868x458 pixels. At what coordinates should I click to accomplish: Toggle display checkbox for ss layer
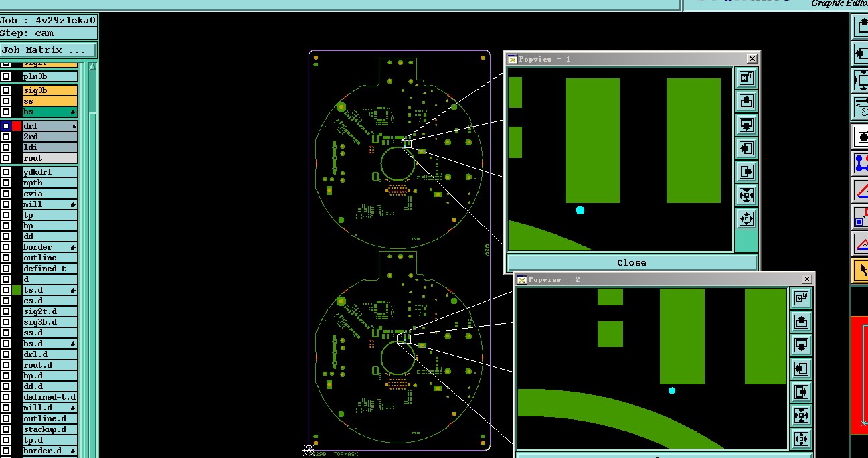click(x=6, y=101)
